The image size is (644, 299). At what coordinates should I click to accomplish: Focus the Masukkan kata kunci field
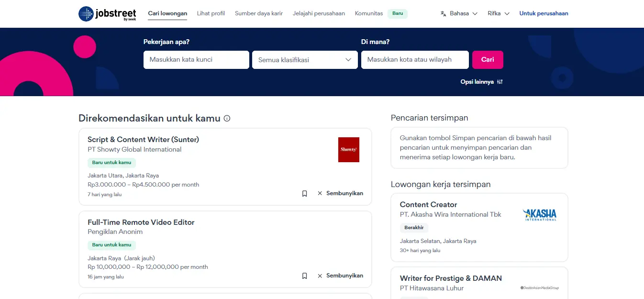pyautogui.click(x=196, y=60)
